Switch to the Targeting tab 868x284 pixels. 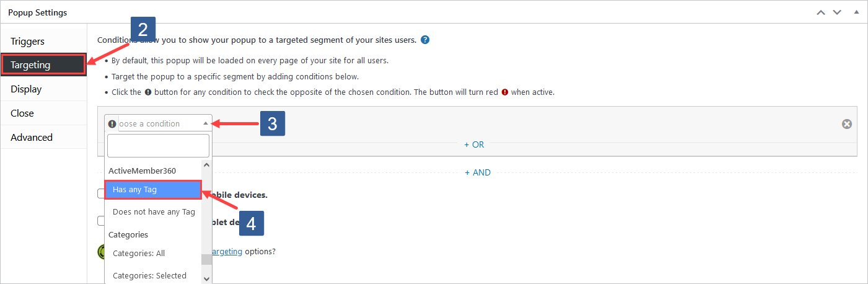(43, 65)
